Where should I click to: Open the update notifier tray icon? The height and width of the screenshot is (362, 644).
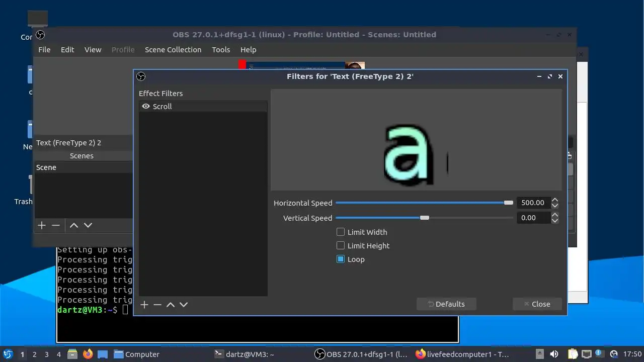599,354
